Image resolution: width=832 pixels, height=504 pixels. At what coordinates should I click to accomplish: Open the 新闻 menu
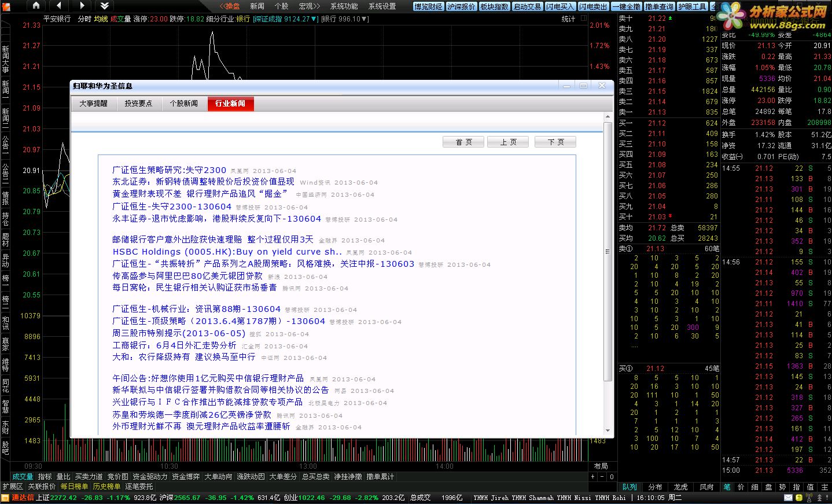pos(257,6)
